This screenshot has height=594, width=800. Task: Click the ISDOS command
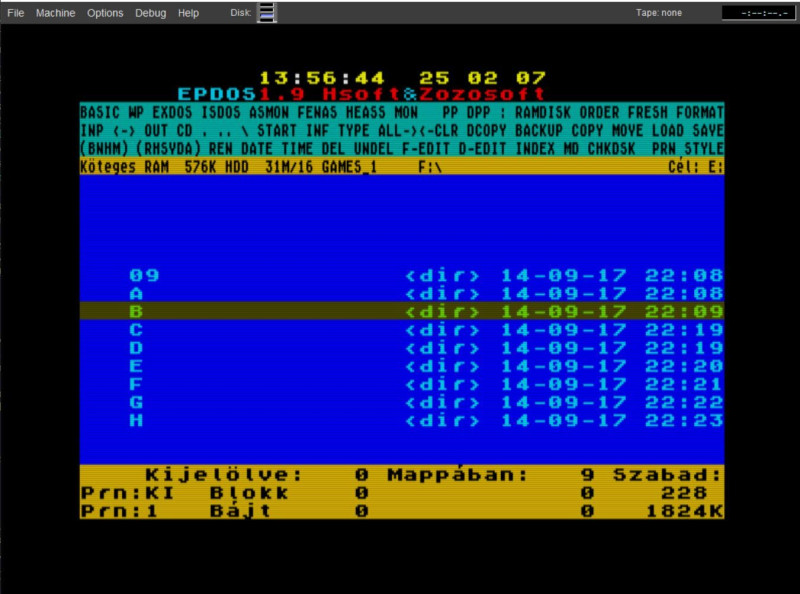point(220,112)
